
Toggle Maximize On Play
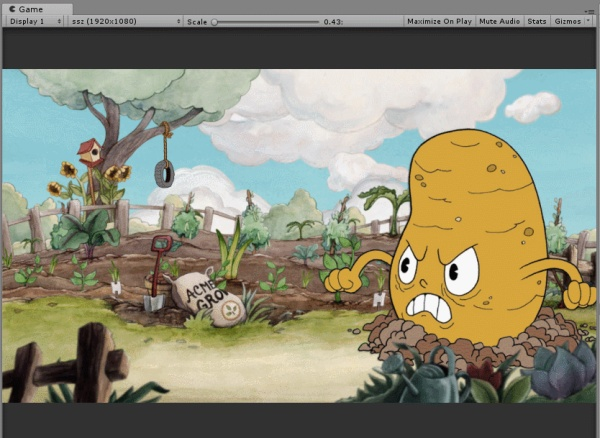(439, 21)
